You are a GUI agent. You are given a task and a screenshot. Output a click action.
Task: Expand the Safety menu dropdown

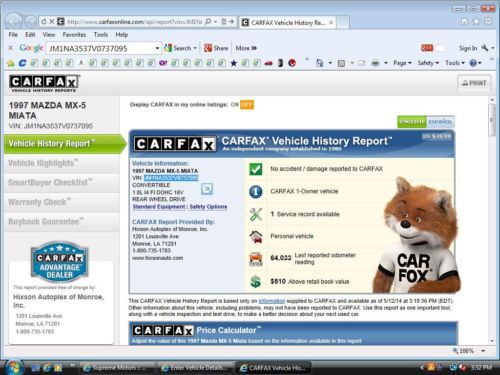(x=437, y=63)
